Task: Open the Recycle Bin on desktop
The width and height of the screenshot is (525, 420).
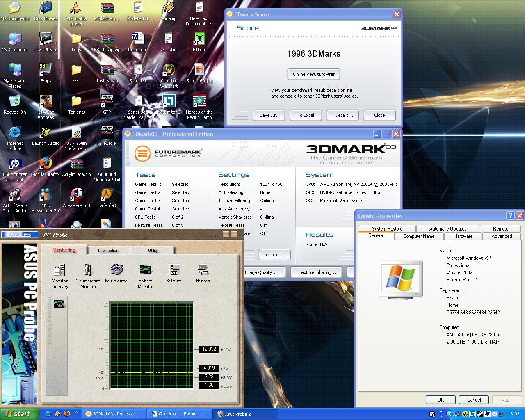Action: click(15, 101)
